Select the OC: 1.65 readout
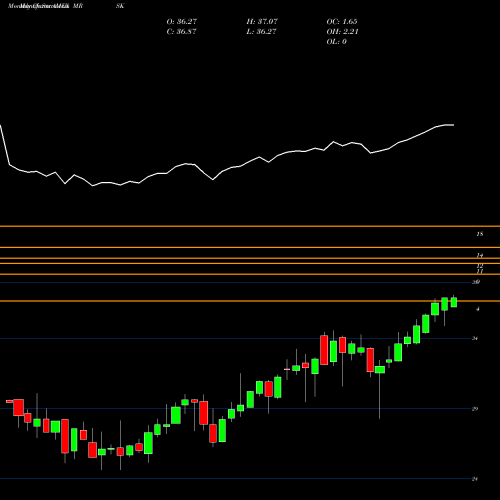500x500 pixels. coord(342,22)
